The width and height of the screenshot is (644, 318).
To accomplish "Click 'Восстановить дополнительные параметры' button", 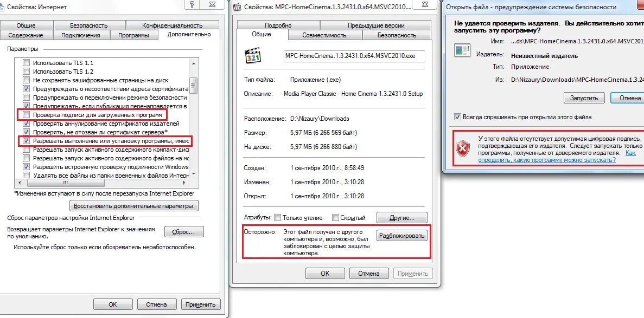I will pos(134,205).
